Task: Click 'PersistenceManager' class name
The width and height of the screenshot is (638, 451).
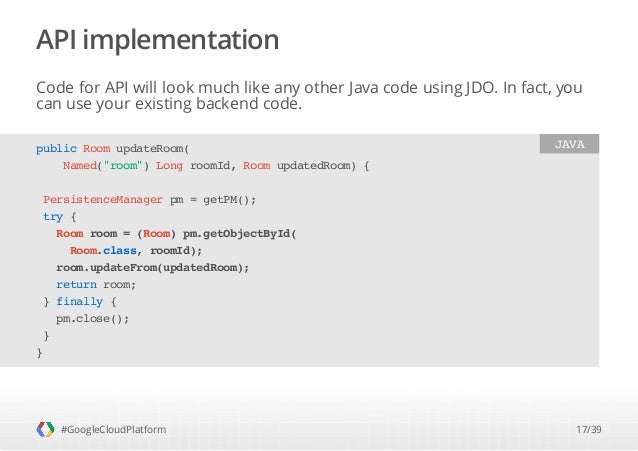Action: (x=103, y=200)
